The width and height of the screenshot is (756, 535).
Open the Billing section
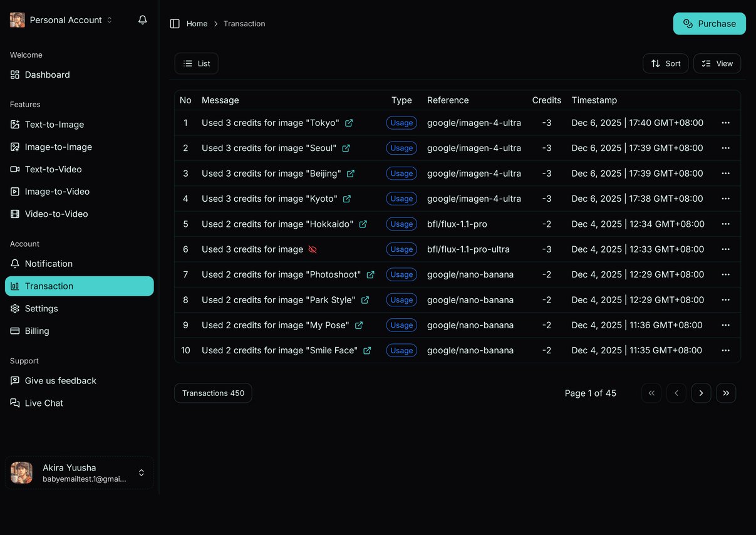38,331
